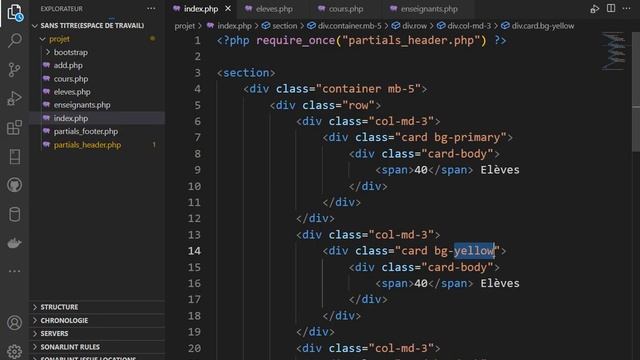
Task: Click the Elèves text on line 16
Action: pos(500,283)
